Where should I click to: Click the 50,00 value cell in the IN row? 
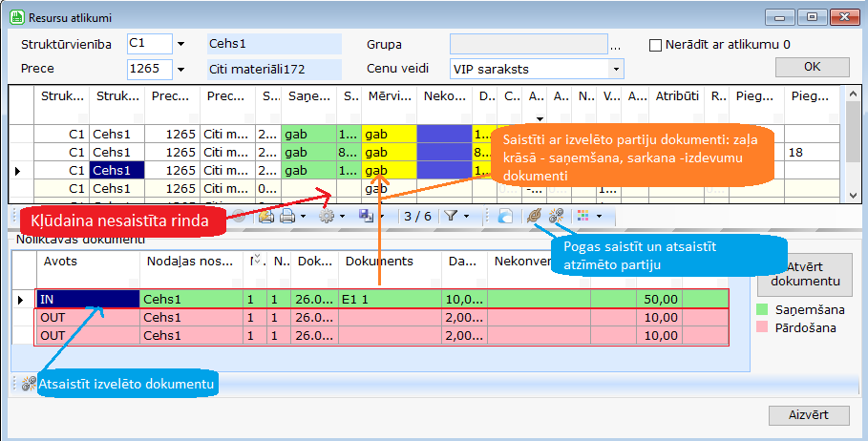pos(659,300)
